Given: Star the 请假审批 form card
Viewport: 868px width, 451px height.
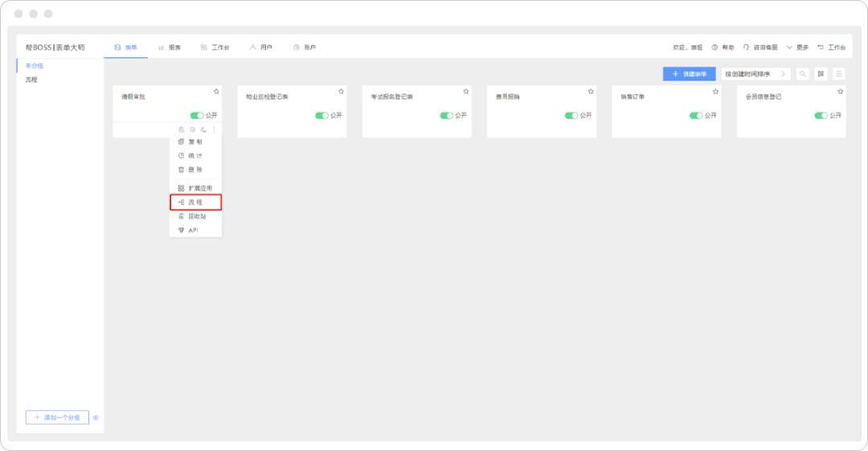Looking at the screenshot, I should 216,92.
